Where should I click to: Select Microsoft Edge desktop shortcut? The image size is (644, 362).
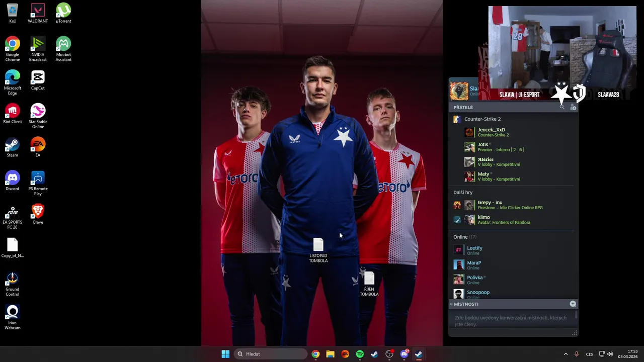[x=13, y=83]
